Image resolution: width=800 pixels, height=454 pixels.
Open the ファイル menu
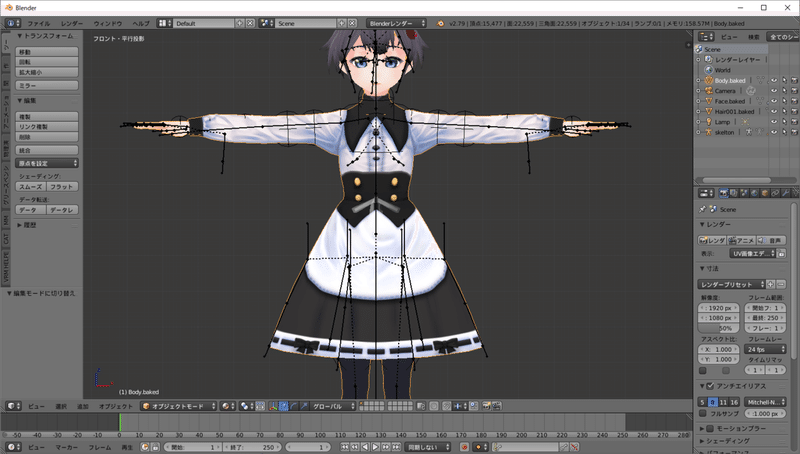pos(39,23)
